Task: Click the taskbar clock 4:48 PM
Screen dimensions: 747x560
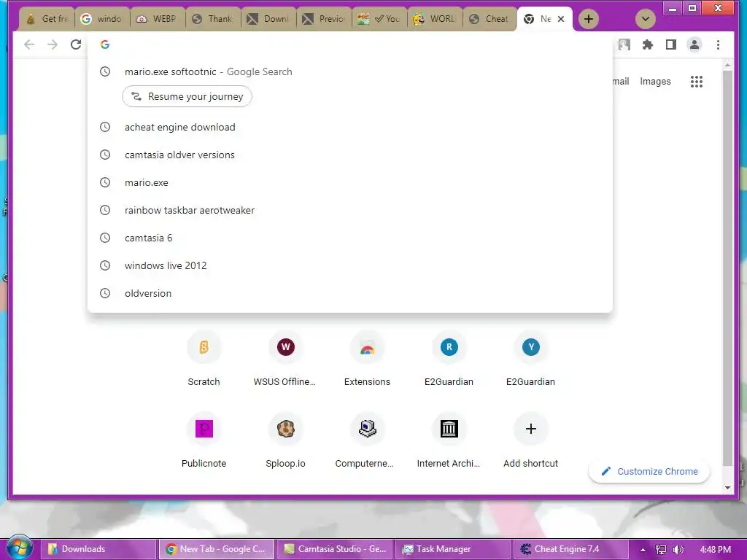Action: pyautogui.click(x=715, y=550)
